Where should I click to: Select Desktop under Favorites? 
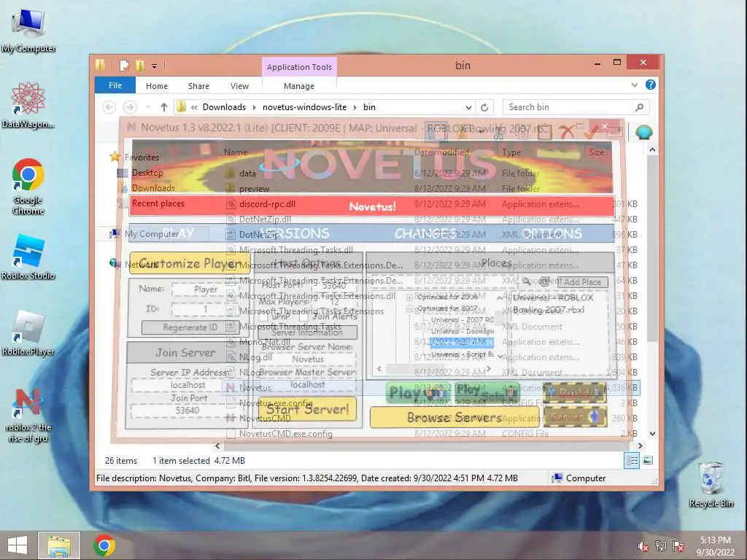(147, 173)
